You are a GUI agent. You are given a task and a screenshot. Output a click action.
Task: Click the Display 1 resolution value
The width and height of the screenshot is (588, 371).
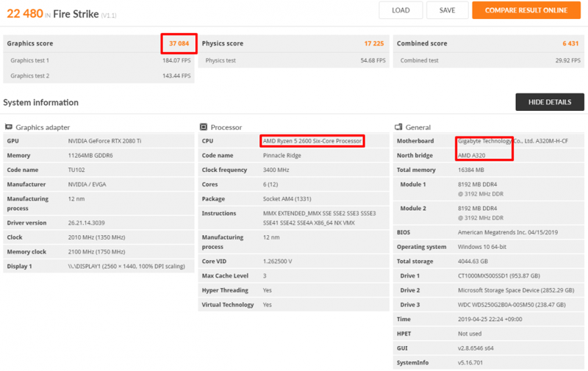pos(126,266)
